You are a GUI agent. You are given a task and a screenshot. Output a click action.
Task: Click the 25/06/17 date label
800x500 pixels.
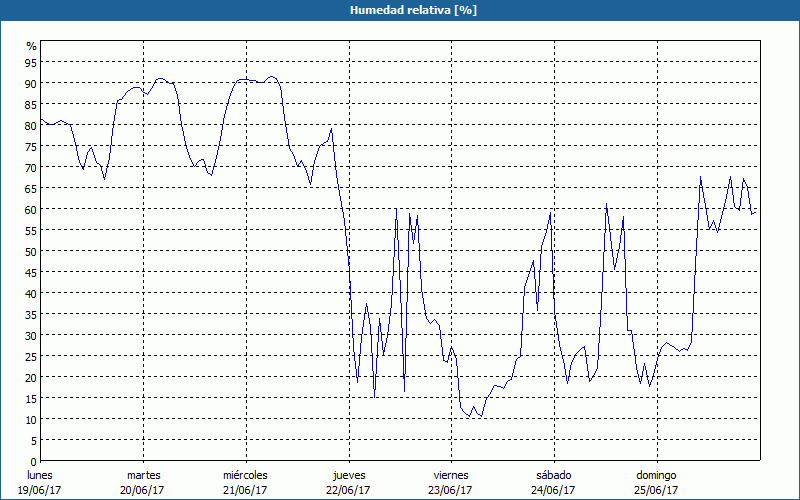coord(656,490)
